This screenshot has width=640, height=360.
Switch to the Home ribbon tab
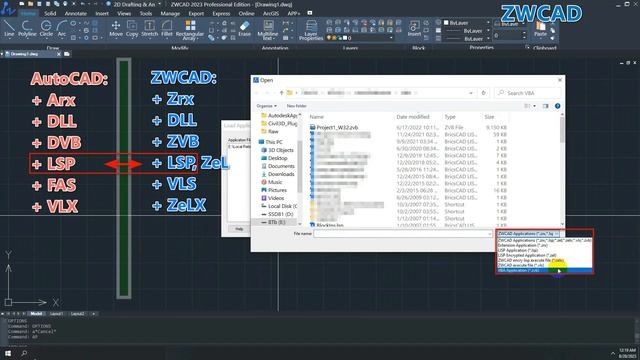28,13
